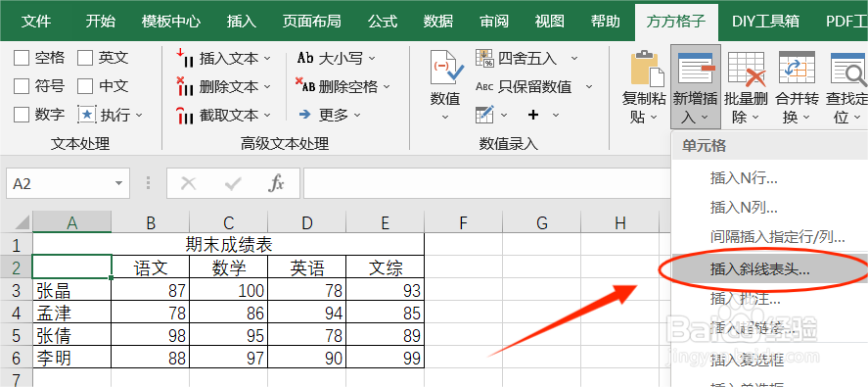
Task: Choose 插入N列... menu item
Action: pos(744,208)
